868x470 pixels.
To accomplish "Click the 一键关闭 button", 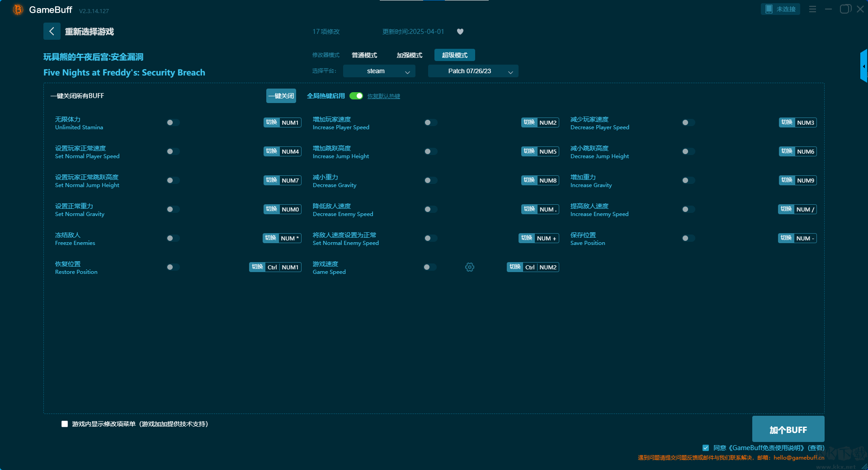I will coord(281,96).
